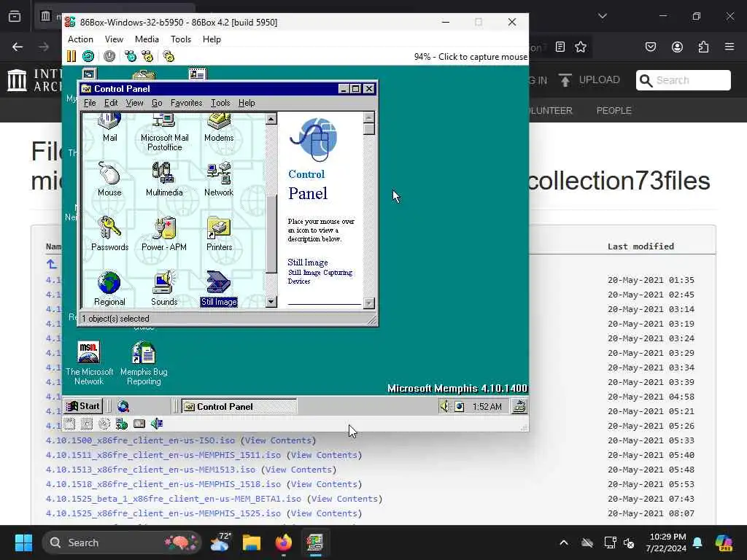The width and height of the screenshot is (747, 560).
Task: Open Control Panel Edit menu
Action: coord(111,103)
